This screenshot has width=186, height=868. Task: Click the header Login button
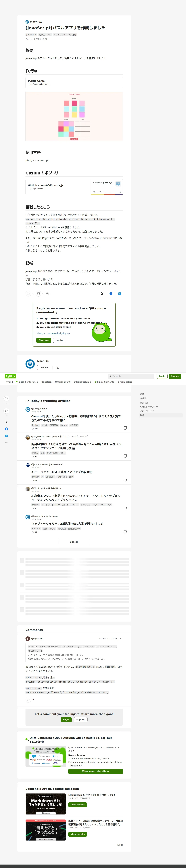coord(162,376)
